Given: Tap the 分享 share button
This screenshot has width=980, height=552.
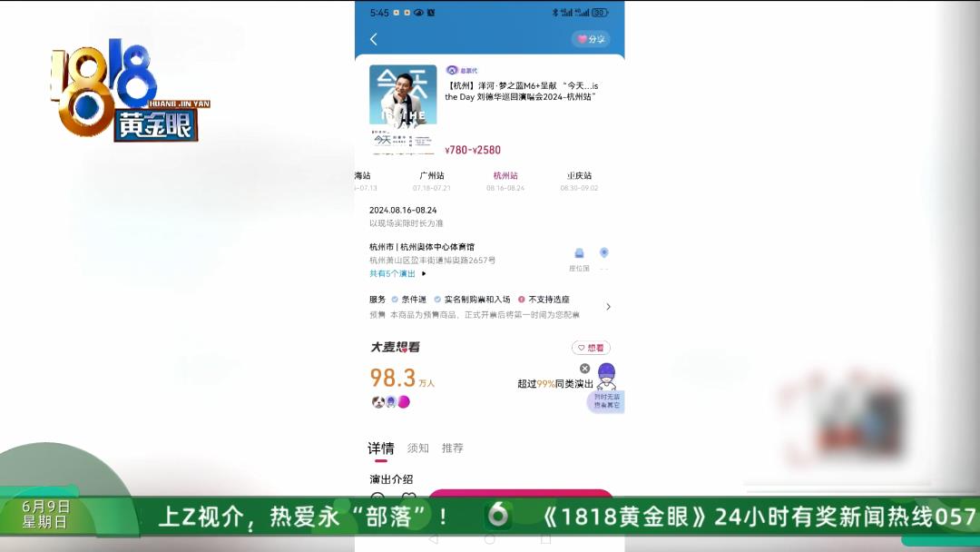Looking at the screenshot, I should pyautogui.click(x=591, y=39).
